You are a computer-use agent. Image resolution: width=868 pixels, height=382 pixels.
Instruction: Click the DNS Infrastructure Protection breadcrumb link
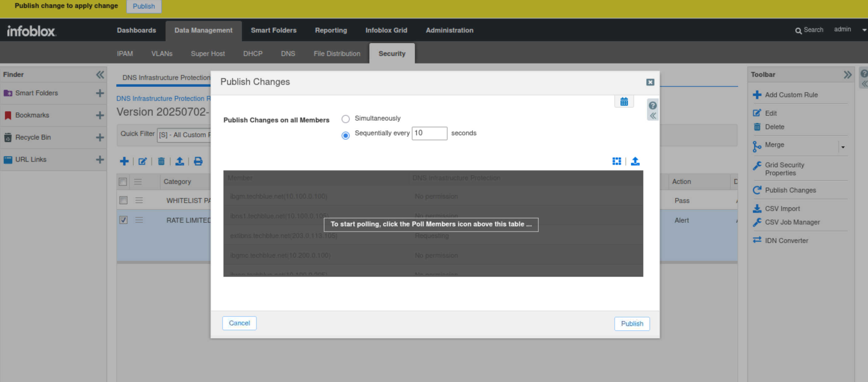(163, 99)
